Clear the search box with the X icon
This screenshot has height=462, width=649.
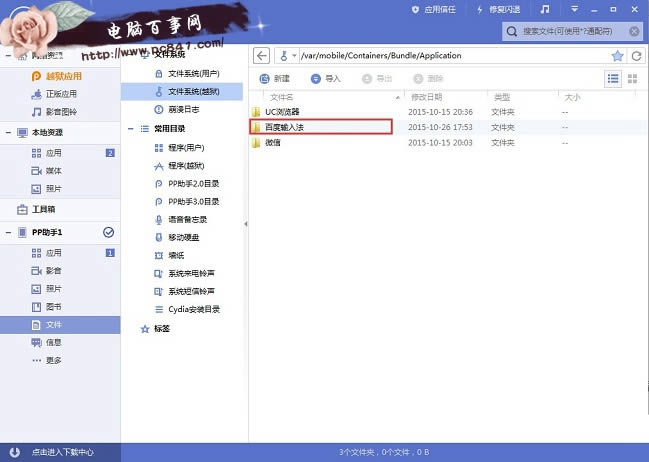tap(634, 31)
